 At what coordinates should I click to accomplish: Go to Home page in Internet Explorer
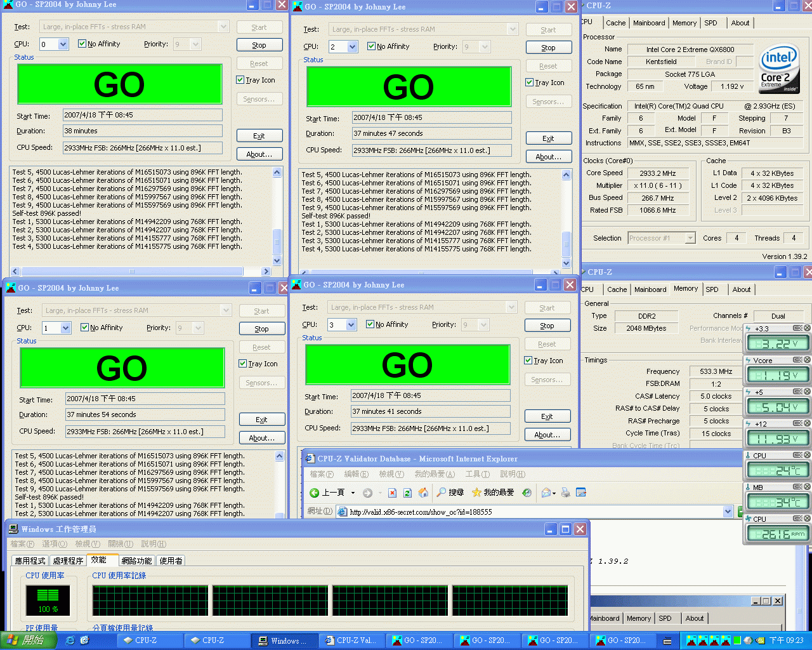[x=423, y=493]
